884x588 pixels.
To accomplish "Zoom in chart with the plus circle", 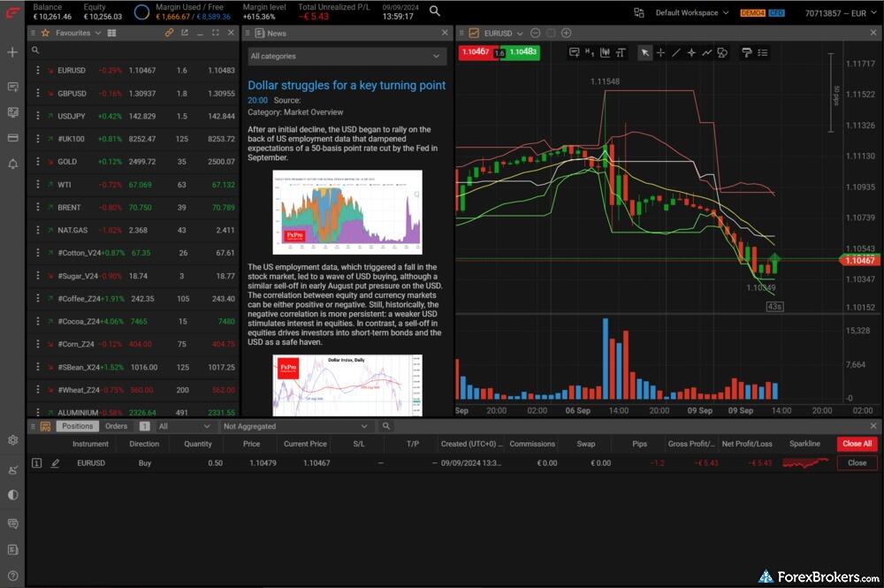I will pyautogui.click(x=567, y=33).
